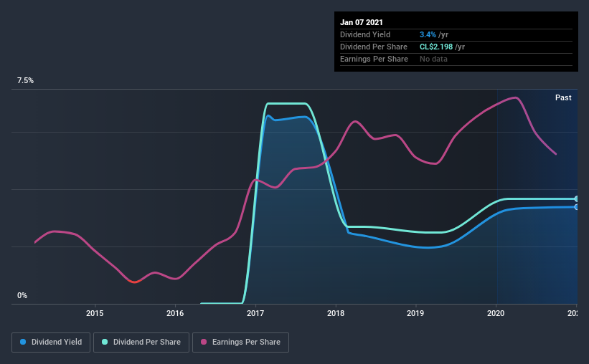Click the Past label in chart corner
Viewport: 589px width, 364px height.
[563, 97]
